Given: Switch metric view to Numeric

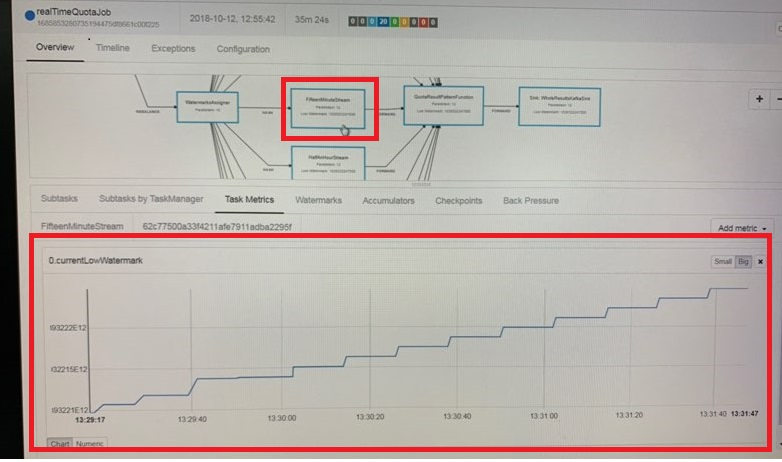Looking at the screenshot, I should [90, 443].
